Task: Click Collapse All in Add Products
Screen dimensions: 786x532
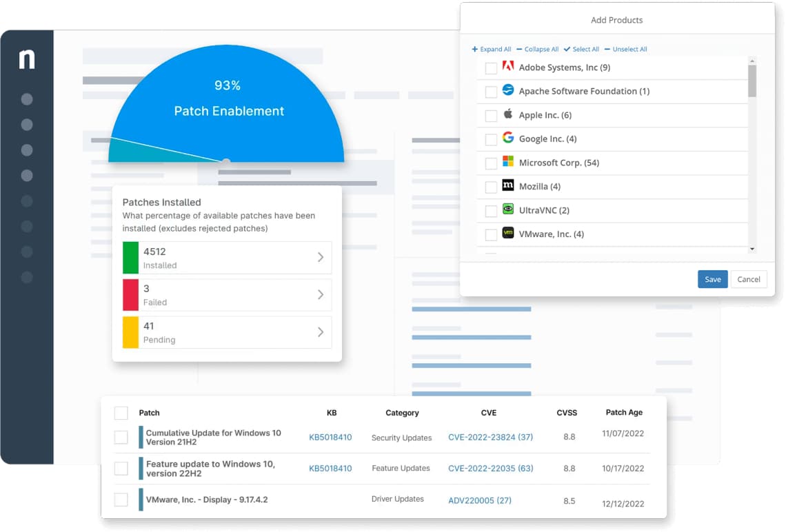Action: click(537, 49)
